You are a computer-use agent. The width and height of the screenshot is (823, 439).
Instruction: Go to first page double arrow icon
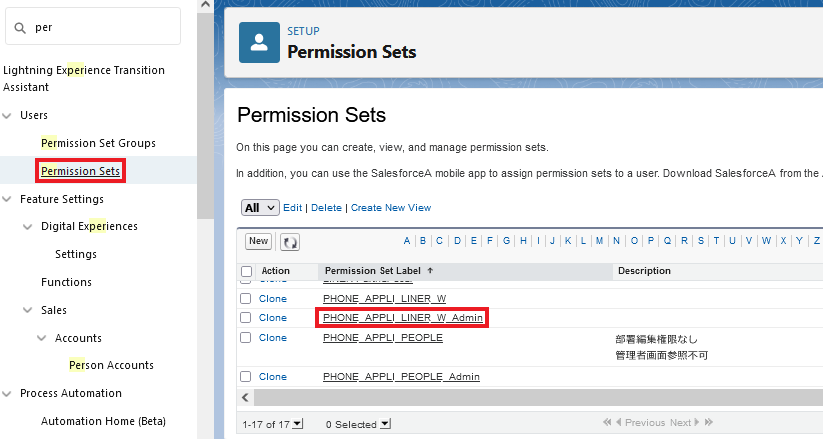607,422
